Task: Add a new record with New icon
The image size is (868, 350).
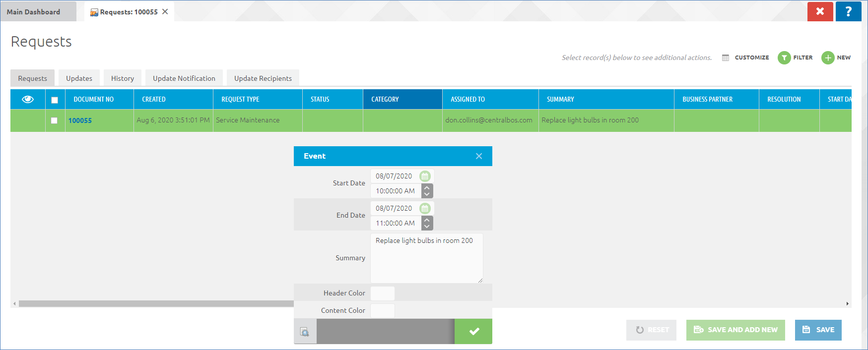Action: coord(828,58)
